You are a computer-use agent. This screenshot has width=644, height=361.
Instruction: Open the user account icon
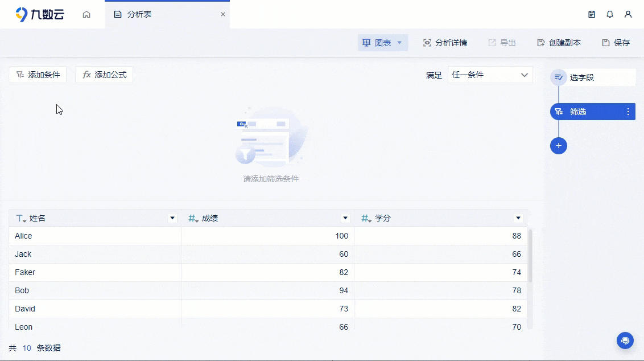coord(628,14)
